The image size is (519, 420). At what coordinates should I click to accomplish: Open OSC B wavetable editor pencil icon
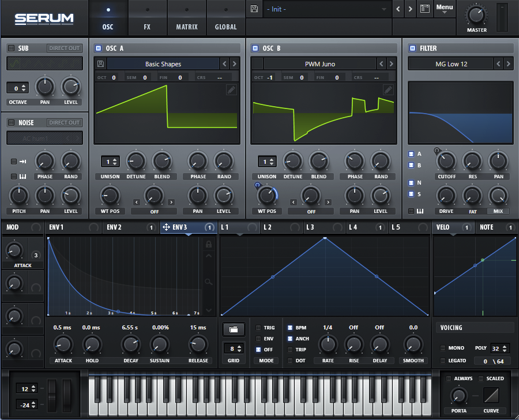click(x=388, y=89)
